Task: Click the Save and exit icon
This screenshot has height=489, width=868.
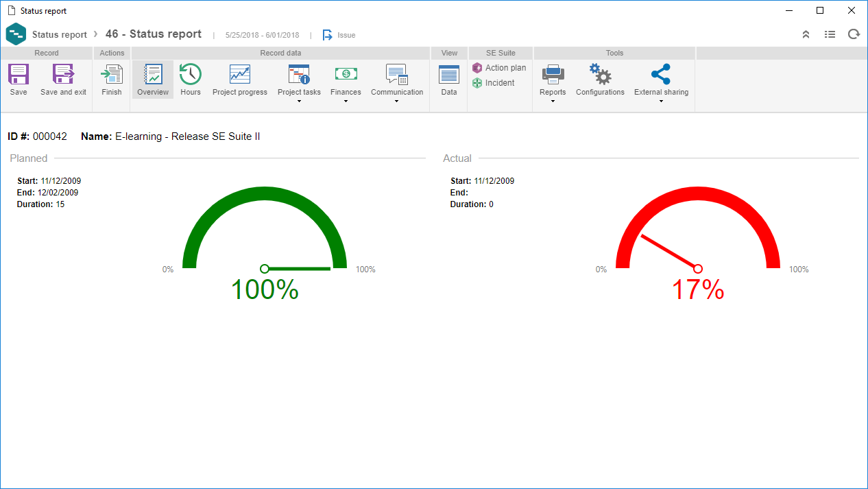Action: [63, 74]
